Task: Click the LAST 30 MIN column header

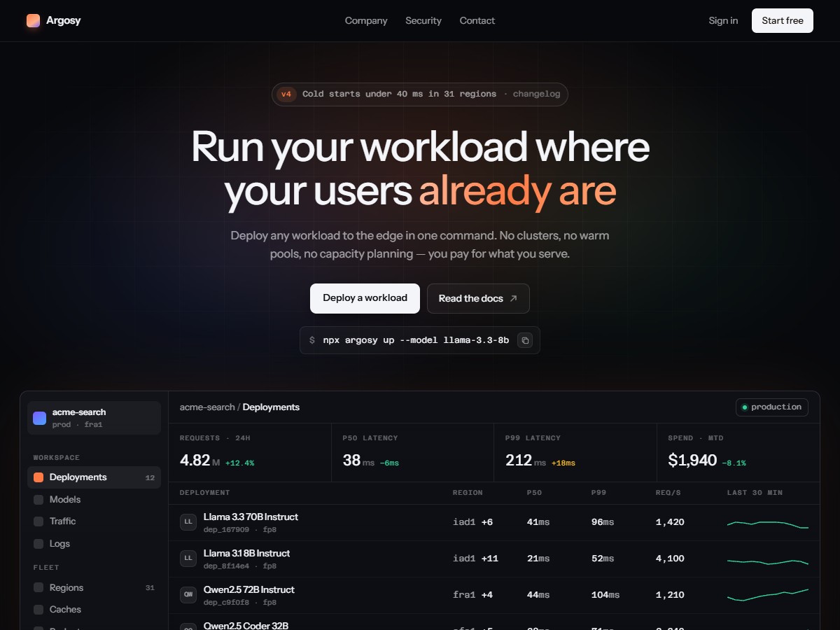Action: [755, 493]
